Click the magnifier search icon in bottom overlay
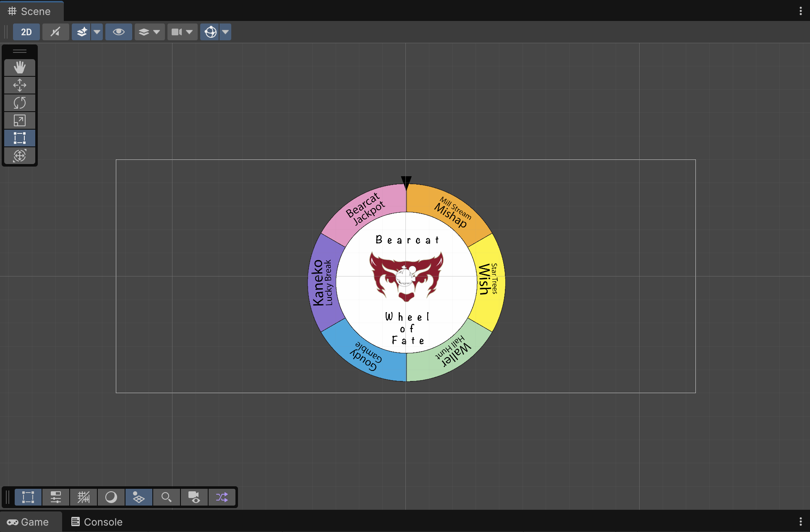 pyautogui.click(x=167, y=497)
